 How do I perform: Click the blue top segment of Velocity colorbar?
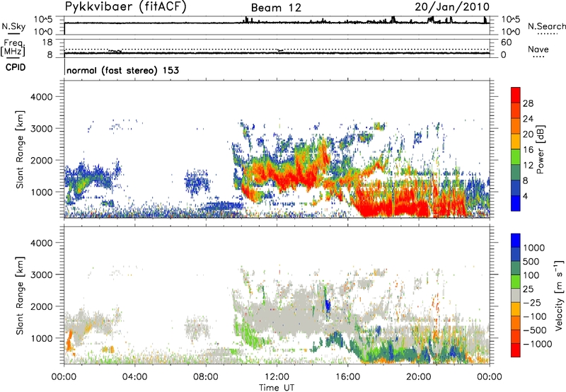[x=516, y=241]
